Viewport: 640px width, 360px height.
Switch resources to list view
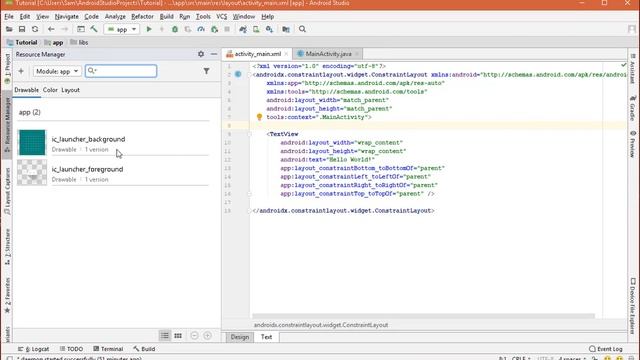(164, 336)
